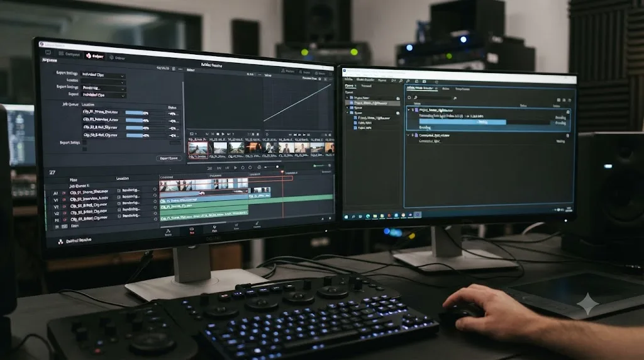The width and height of the screenshot is (644, 360).
Task: Click the blue encoding progress bar in the queue
Action: (x=462, y=122)
